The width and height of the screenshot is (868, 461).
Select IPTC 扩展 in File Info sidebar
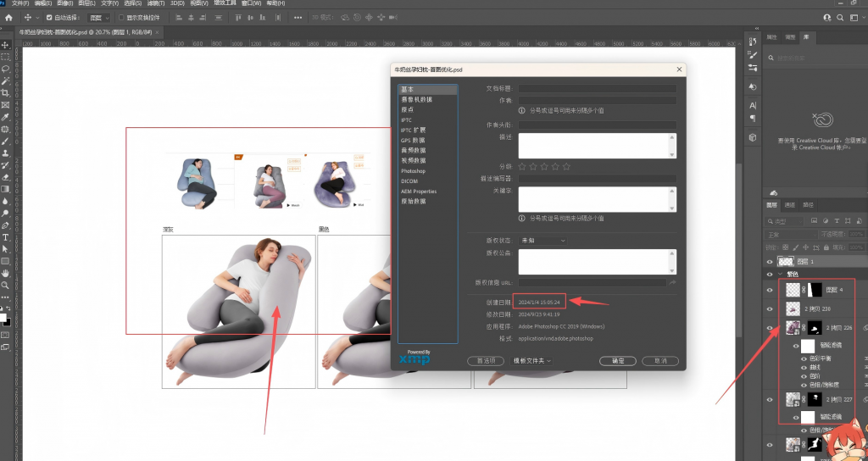[414, 130]
